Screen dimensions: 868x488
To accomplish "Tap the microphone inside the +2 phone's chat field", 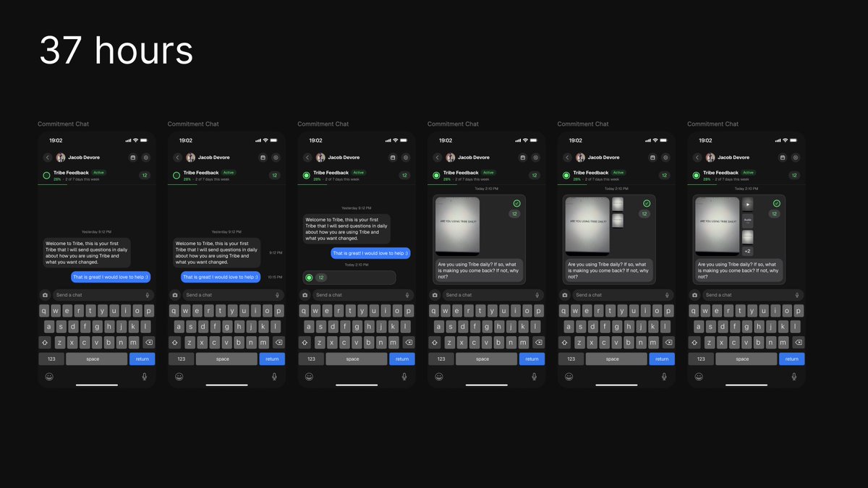I will [x=797, y=295].
